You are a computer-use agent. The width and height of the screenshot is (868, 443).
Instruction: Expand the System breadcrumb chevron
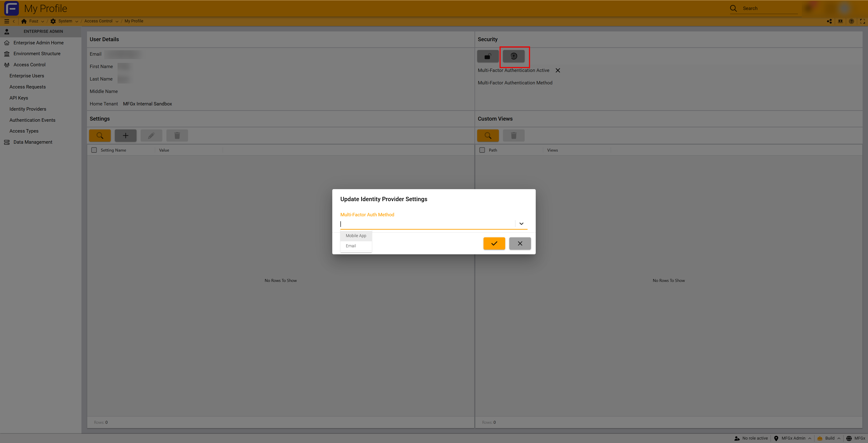click(76, 21)
